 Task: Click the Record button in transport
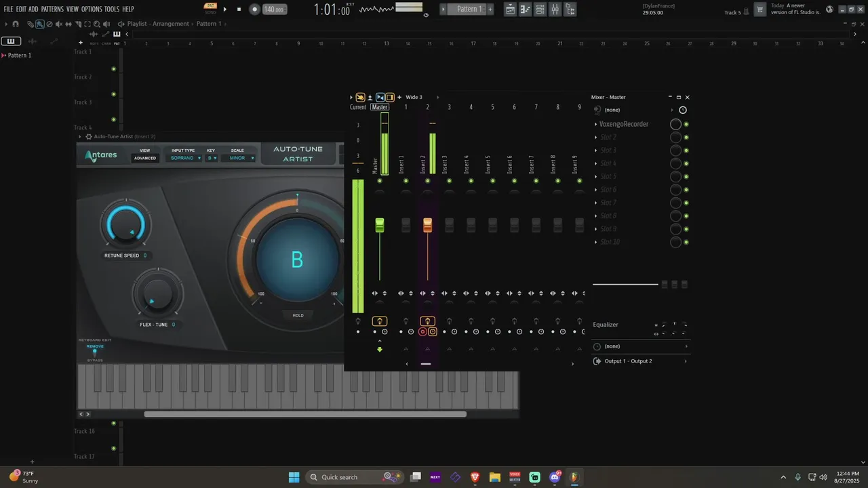click(x=254, y=9)
